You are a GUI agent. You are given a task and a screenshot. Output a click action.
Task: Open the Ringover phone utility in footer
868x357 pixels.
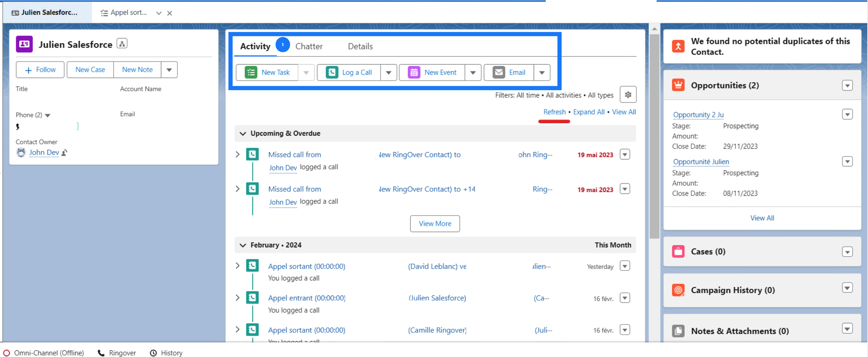click(117, 353)
